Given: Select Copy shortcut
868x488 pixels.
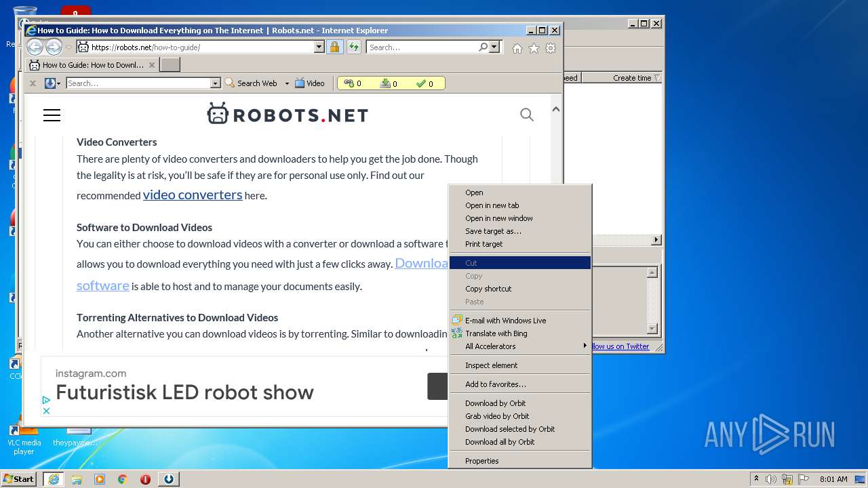Looking at the screenshot, I should point(520,289).
